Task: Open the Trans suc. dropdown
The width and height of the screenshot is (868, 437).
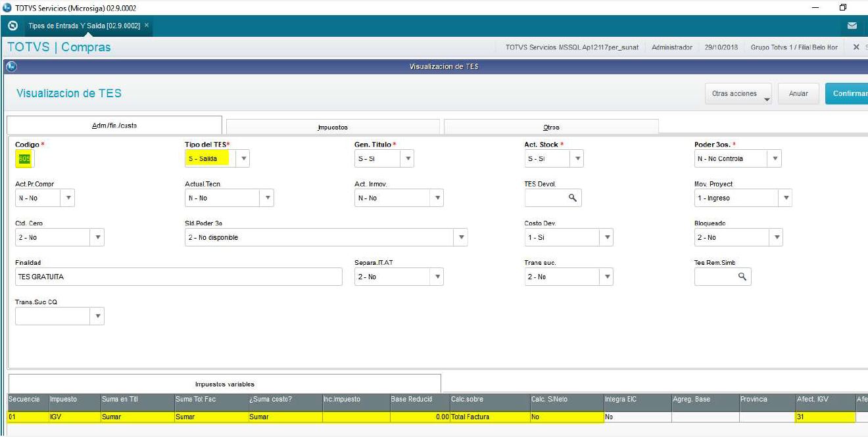Action: click(x=606, y=277)
